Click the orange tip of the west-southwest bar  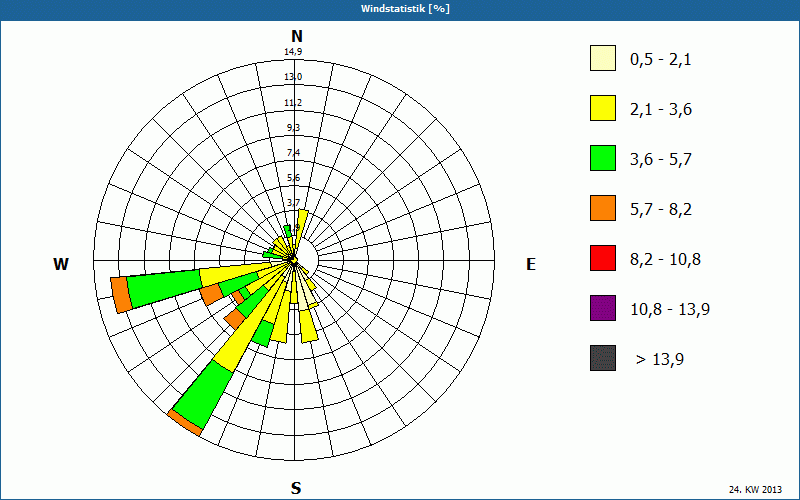point(122,294)
